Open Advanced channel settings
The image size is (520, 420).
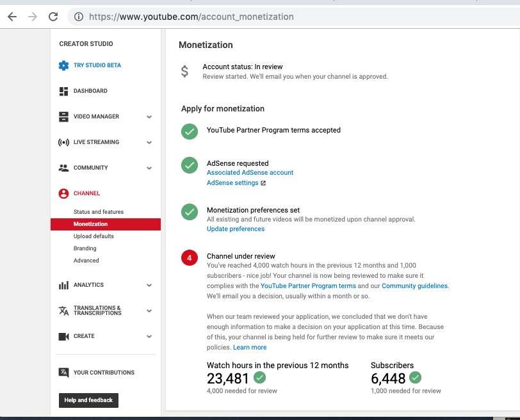pos(86,261)
